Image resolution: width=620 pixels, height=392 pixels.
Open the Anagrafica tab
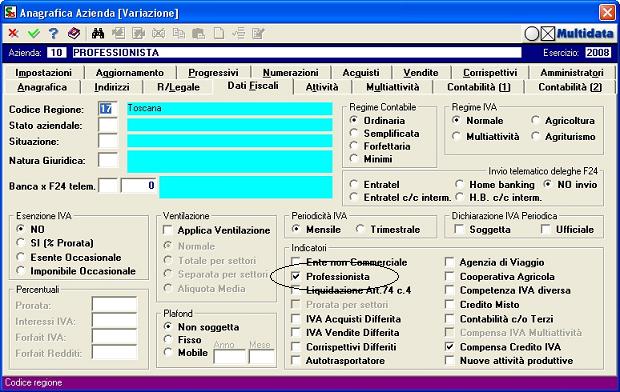(42, 87)
